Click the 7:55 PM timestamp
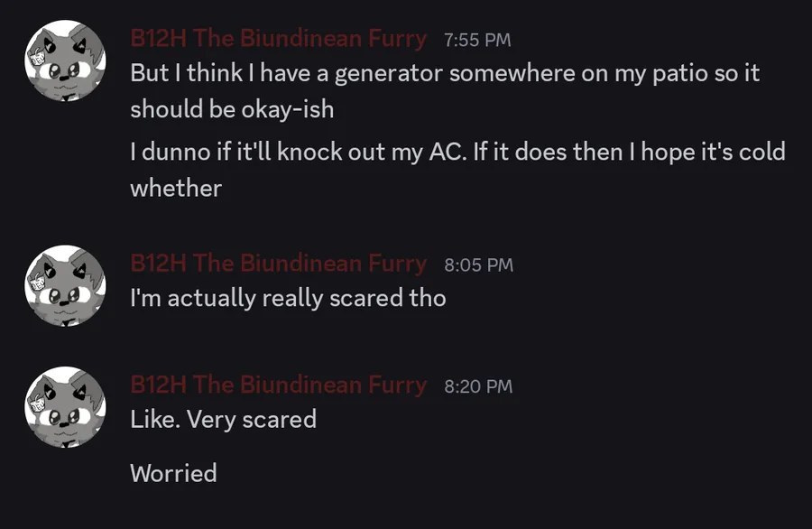Viewport: 812px width, 529px height. (x=477, y=40)
